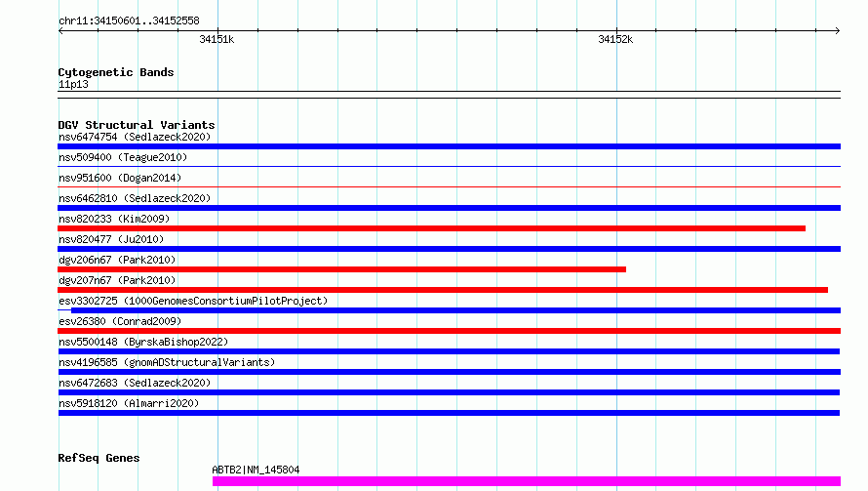Click the nsv509400 (Teague2010) label
Screen dimensions: 868x491
pos(123,157)
